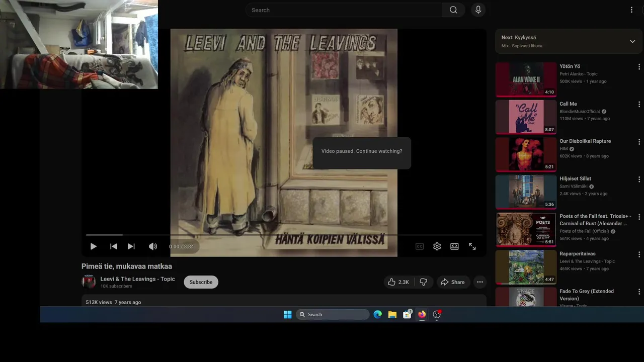Click Poets of the Fall (Official) channel name
The width and height of the screenshot is (644, 362).
[x=584, y=231]
